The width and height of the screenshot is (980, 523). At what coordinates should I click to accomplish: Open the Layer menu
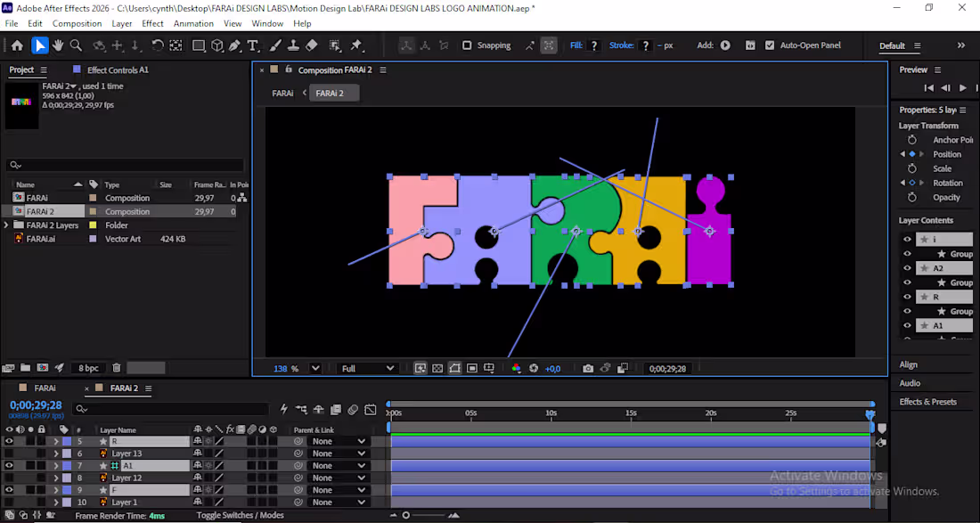coord(122,23)
